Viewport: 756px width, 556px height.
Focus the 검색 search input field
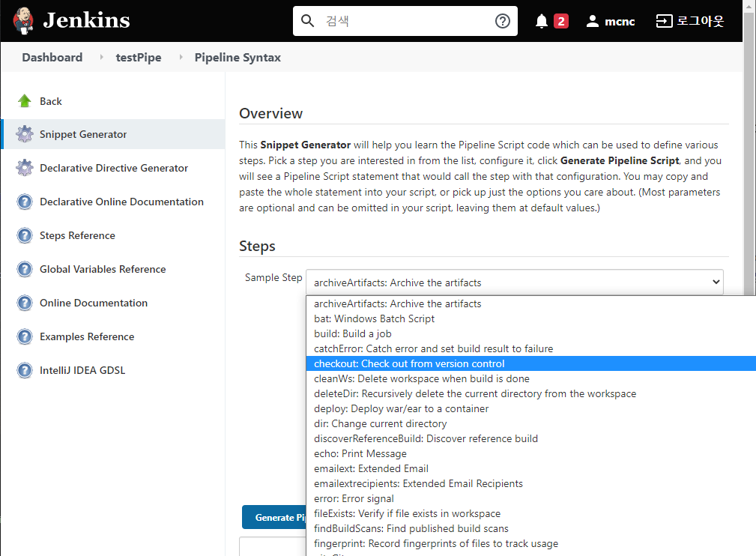pyautogui.click(x=405, y=21)
